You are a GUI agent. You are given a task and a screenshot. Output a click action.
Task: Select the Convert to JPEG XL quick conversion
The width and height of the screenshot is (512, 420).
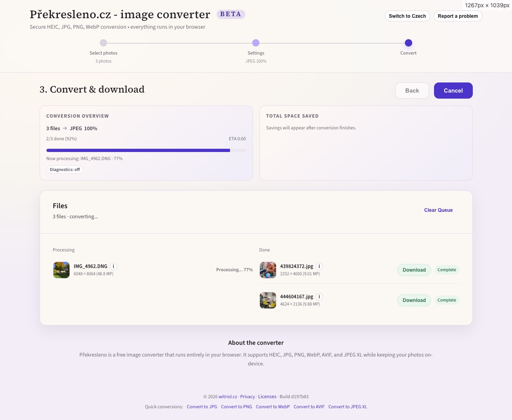click(x=348, y=407)
